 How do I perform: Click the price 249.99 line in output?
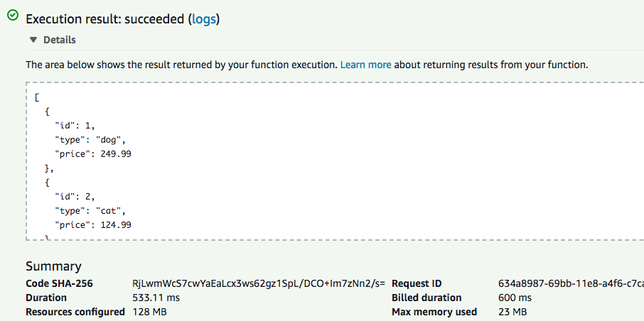coord(93,154)
